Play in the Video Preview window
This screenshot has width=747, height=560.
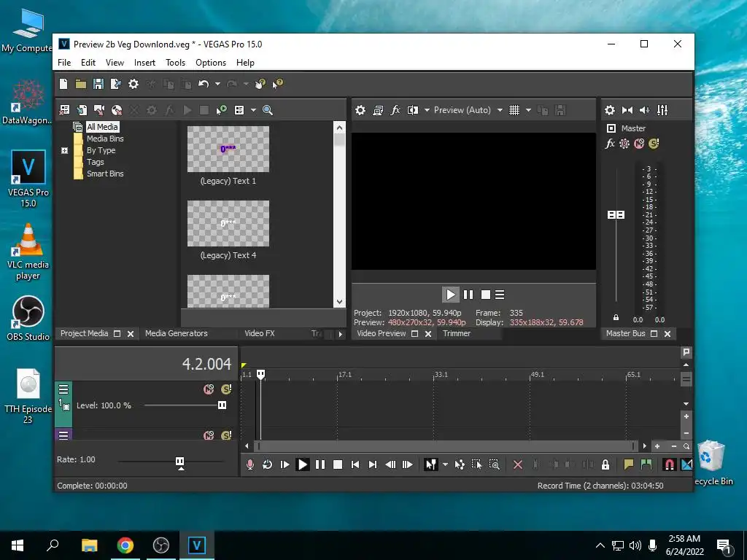(x=451, y=295)
